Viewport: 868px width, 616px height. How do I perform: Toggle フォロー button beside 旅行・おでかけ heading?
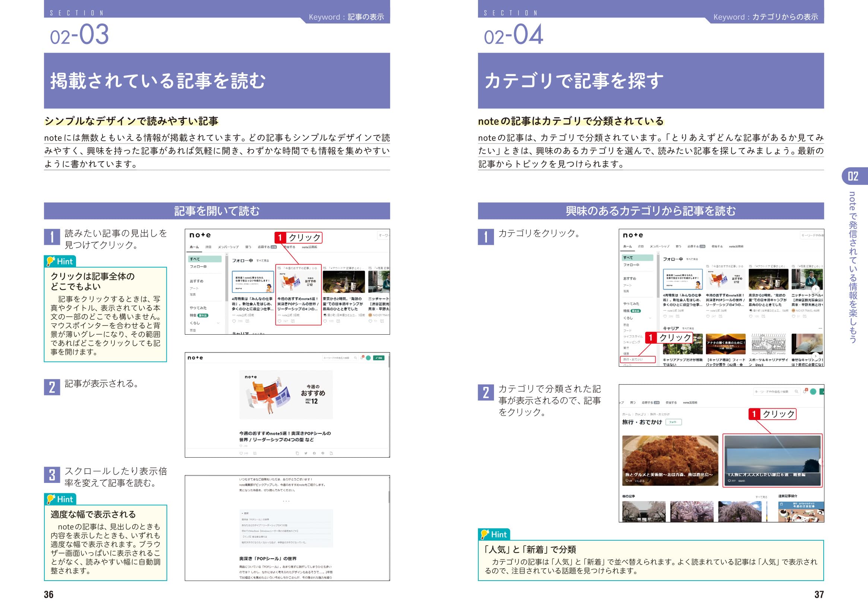click(x=674, y=422)
